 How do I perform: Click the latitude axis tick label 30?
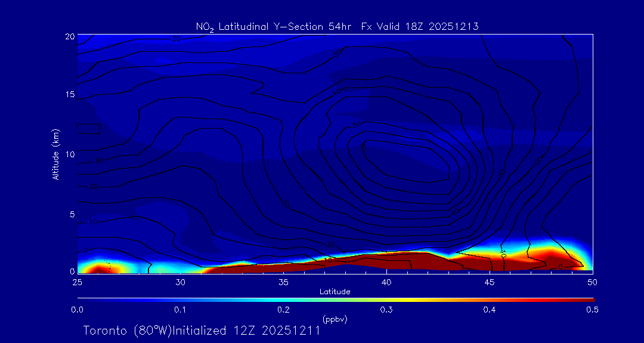180,282
